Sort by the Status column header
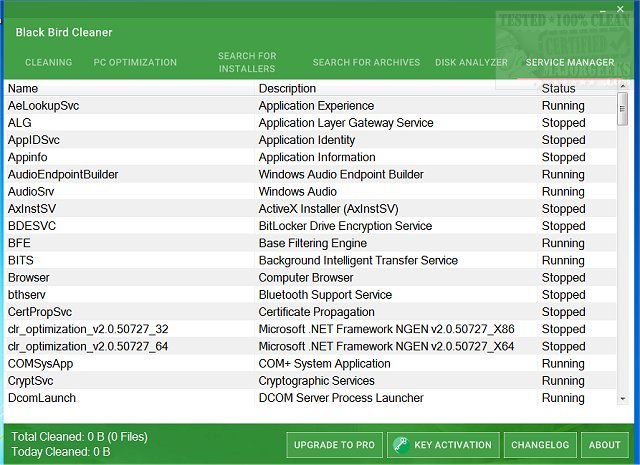This screenshot has width=640, height=465. [x=558, y=88]
